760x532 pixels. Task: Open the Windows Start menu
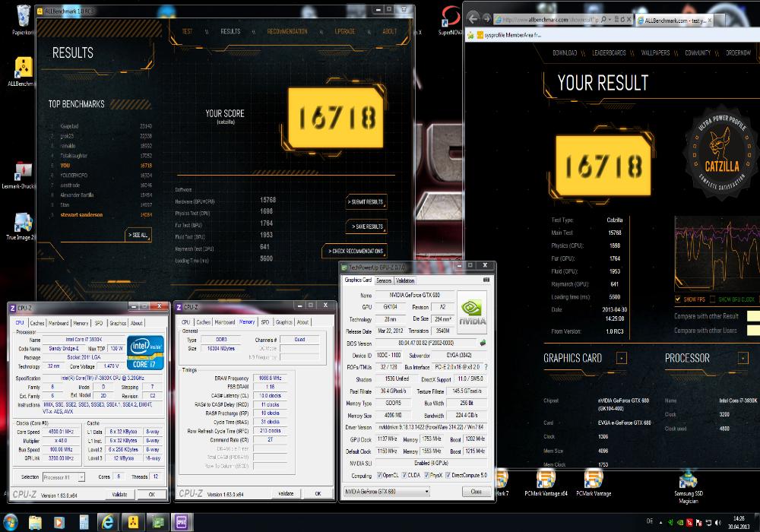(10, 522)
